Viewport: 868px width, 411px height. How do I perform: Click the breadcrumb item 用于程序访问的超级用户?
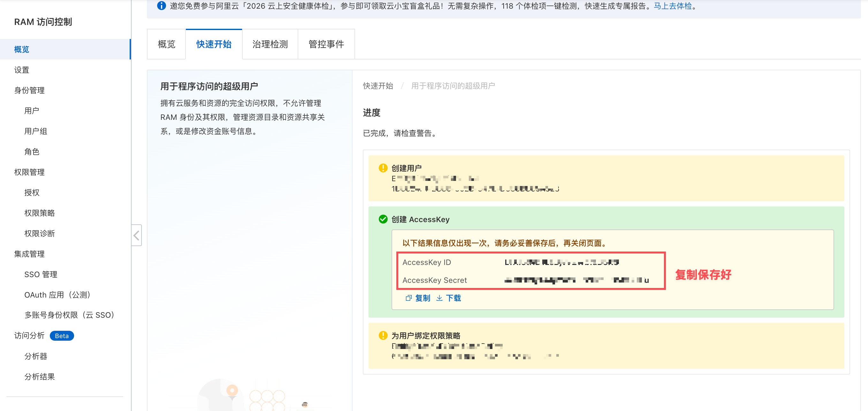(x=453, y=86)
